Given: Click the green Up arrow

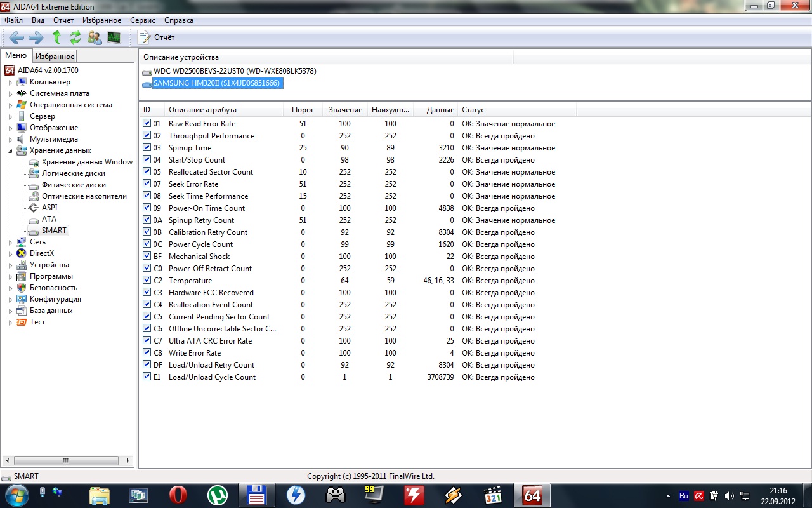Looking at the screenshot, I should tap(56, 37).
